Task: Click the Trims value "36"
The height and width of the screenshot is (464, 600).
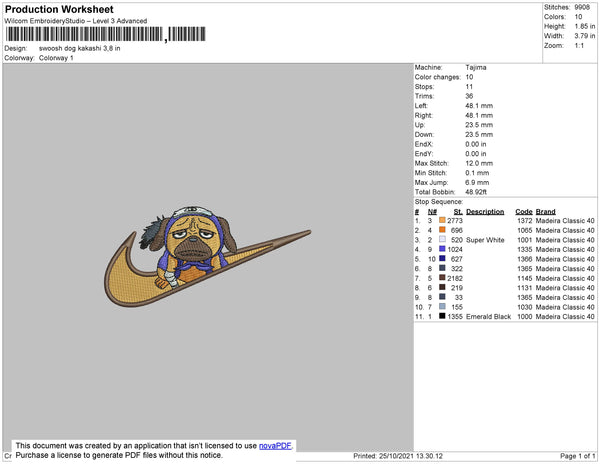Action: (469, 96)
